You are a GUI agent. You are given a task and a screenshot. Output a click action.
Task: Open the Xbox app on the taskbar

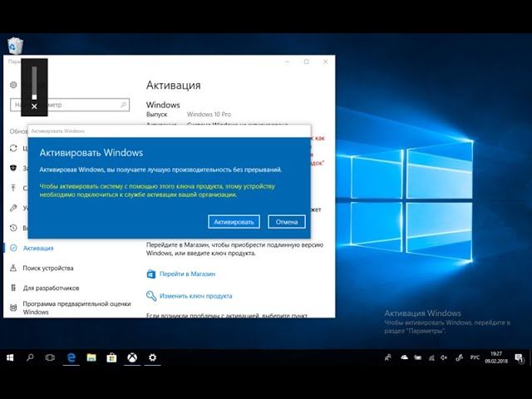point(132,357)
